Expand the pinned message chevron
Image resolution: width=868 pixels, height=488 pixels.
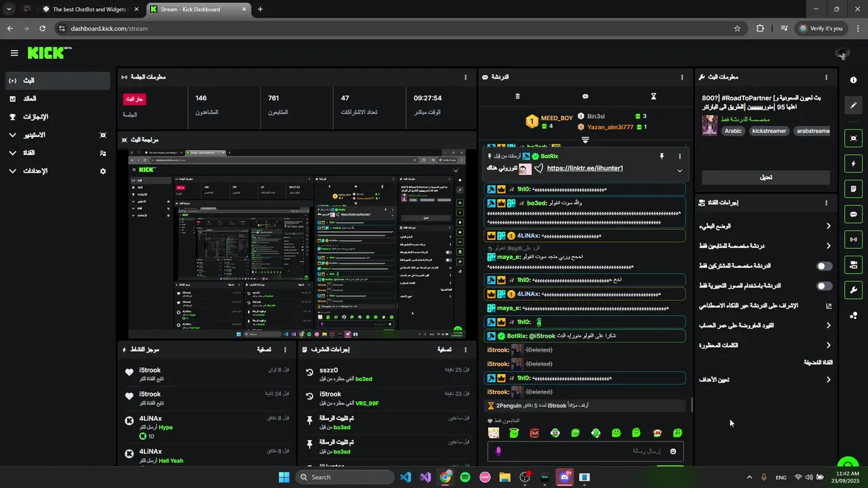[680, 171]
